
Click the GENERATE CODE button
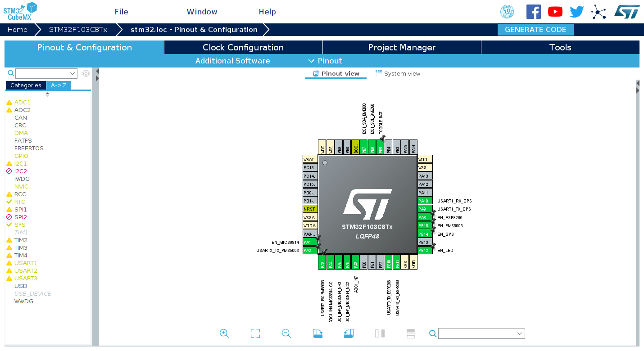pos(535,30)
